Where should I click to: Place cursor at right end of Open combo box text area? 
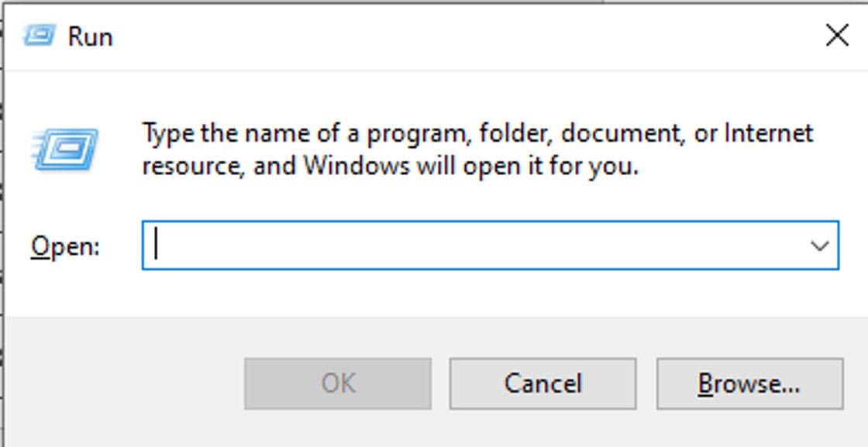click(x=790, y=246)
